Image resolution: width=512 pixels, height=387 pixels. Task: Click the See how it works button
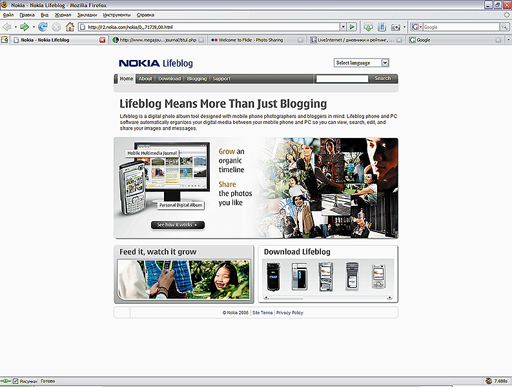[178, 225]
